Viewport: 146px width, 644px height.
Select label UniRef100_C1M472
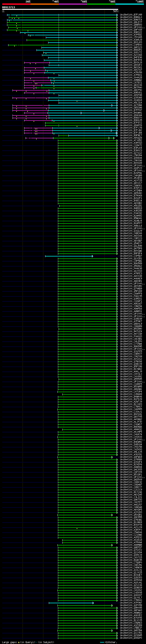click(x=131, y=145)
